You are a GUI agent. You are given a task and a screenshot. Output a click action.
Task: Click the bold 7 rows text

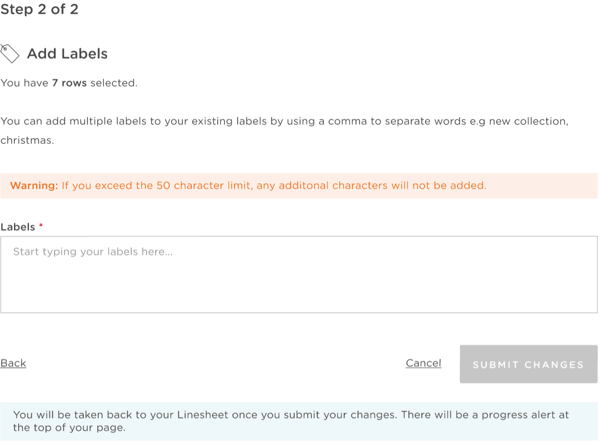pyautogui.click(x=69, y=83)
